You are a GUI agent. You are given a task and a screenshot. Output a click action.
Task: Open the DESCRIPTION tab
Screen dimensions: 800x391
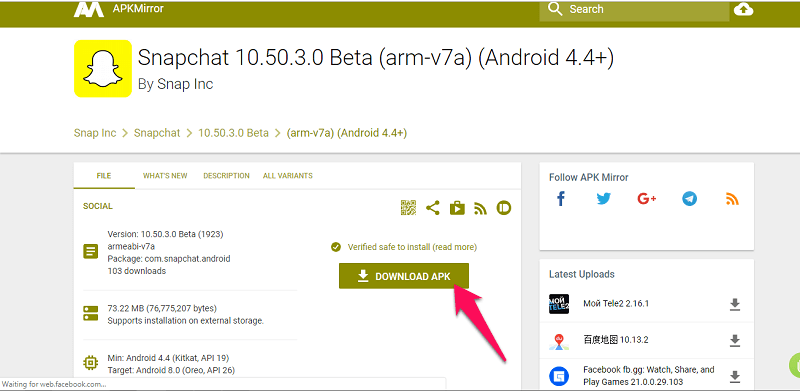pos(227,176)
